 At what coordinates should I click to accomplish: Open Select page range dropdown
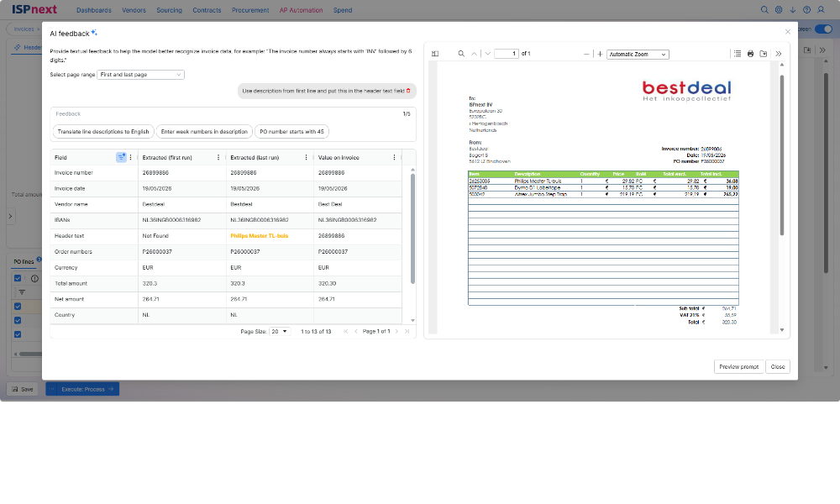point(141,75)
